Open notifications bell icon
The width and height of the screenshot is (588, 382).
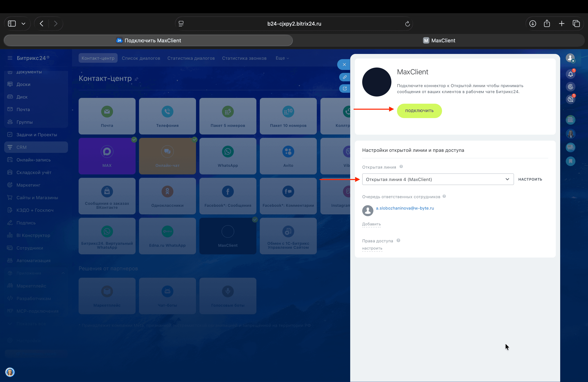click(570, 74)
